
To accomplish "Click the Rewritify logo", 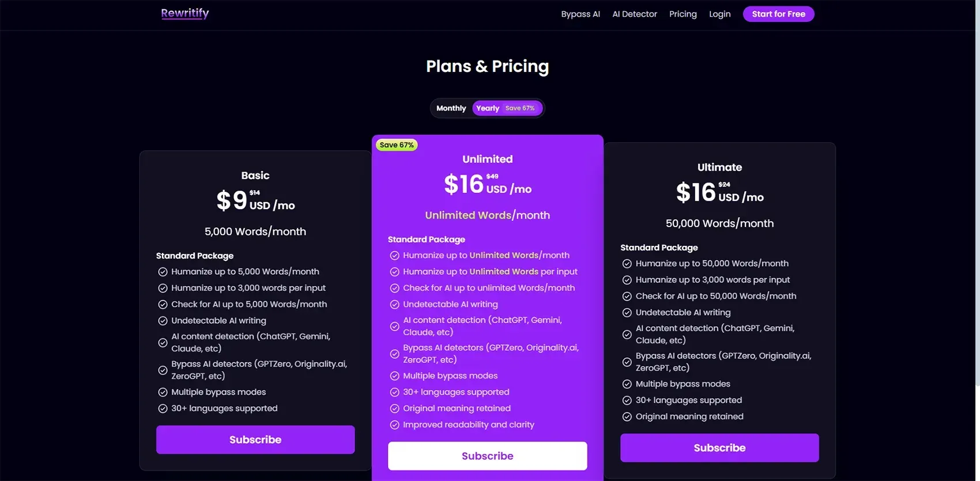I will pyautogui.click(x=184, y=13).
